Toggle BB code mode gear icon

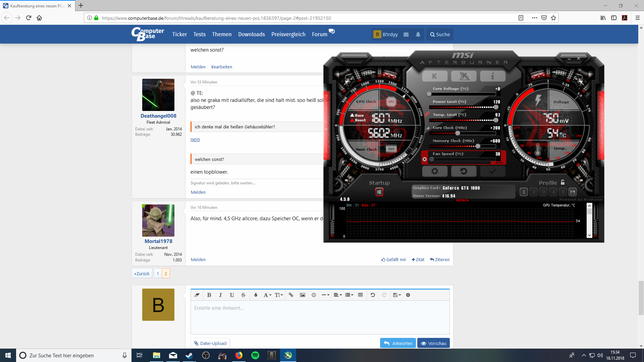[x=408, y=295]
